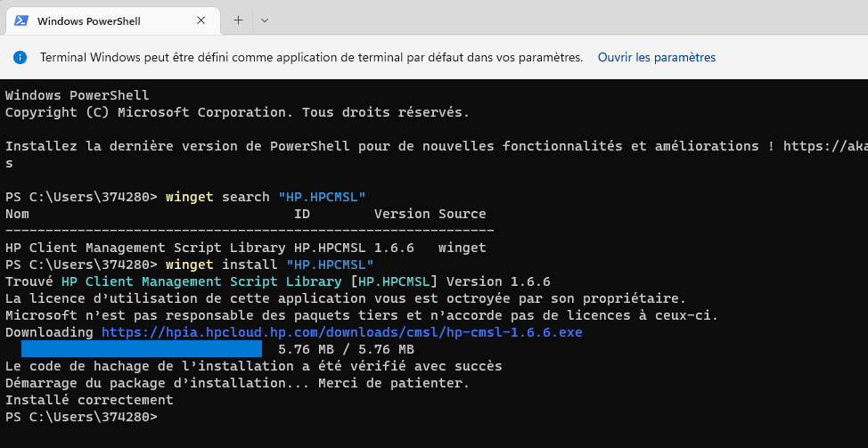Open a new terminal tab

(x=238, y=20)
